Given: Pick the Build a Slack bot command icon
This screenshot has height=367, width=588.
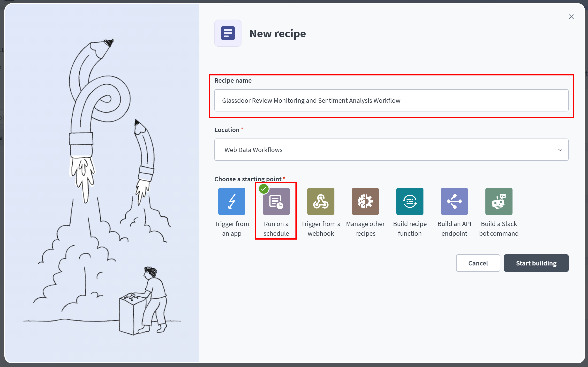Looking at the screenshot, I should coord(499,201).
